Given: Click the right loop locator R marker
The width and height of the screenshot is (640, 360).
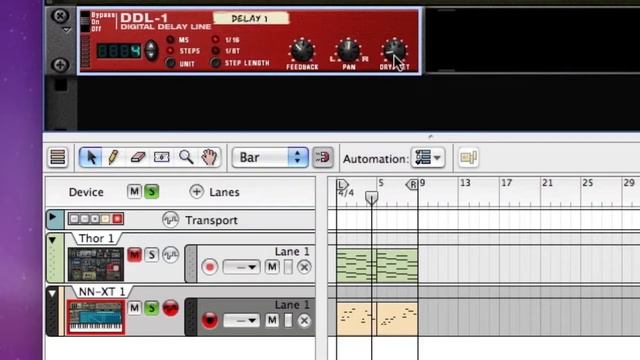Looking at the screenshot, I should pos(412,185).
